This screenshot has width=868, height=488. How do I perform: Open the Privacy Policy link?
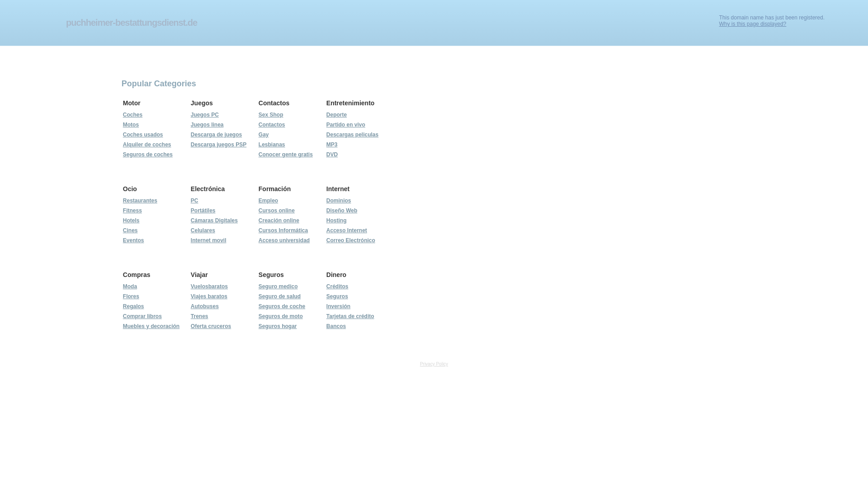pos(434,364)
